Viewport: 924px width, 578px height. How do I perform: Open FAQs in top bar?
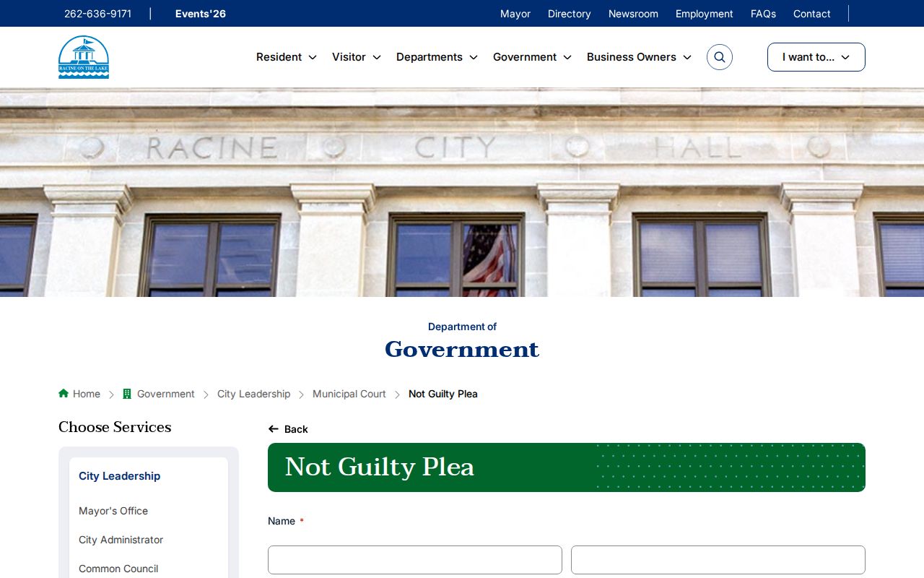(x=763, y=14)
